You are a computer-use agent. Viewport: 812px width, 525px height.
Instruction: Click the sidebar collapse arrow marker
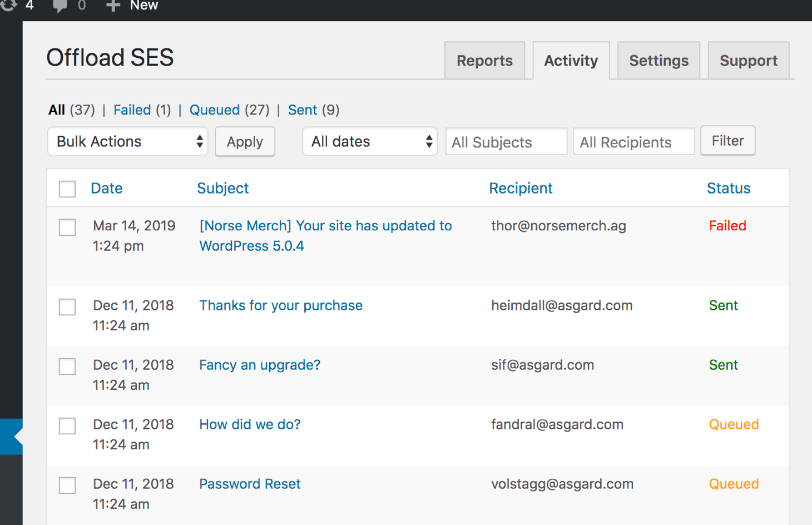coord(18,437)
